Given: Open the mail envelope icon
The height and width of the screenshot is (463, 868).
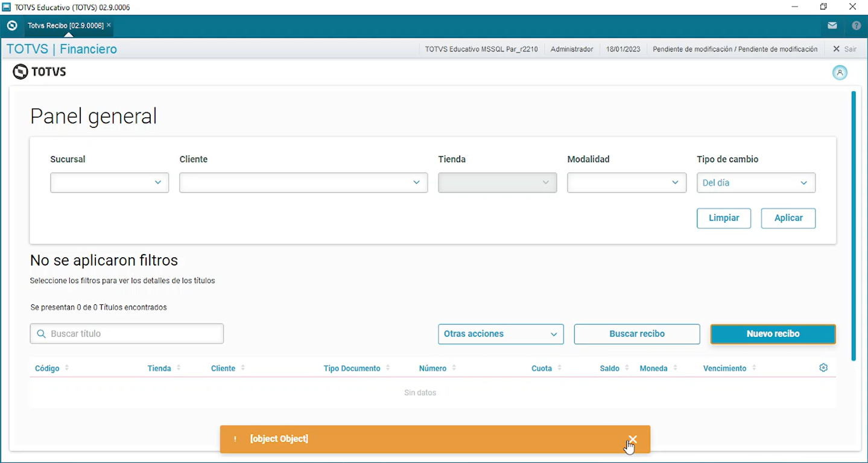Looking at the screenshot, I should point(832,26).
